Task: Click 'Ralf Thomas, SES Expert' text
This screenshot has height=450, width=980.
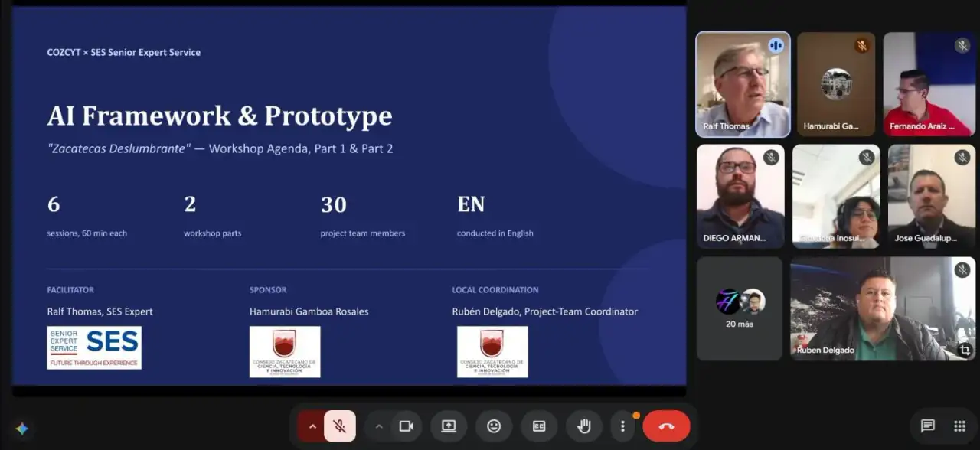Action: [100, 311]
